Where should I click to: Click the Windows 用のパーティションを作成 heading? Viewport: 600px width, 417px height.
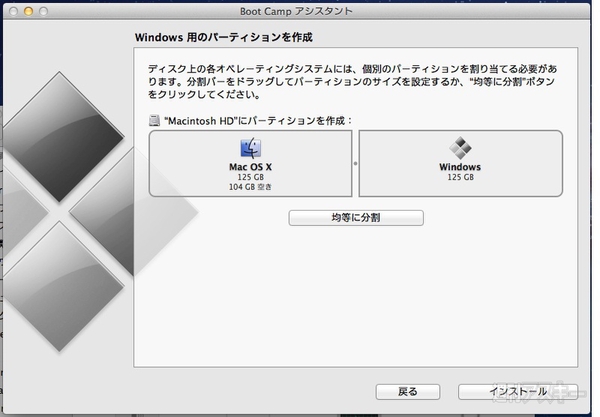(224, 37)
